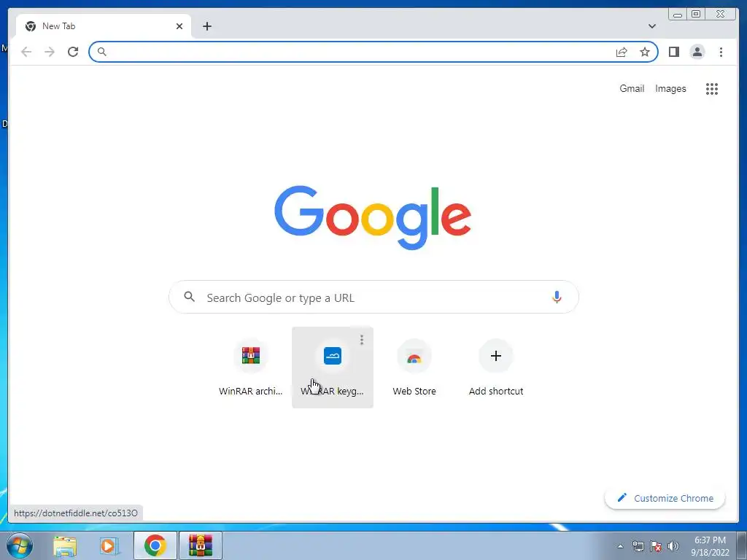Open the Windows Start menu
Image resolution: width=747 pixels, height=560 pixels.
pyautogui.click(x=20, y=545)
